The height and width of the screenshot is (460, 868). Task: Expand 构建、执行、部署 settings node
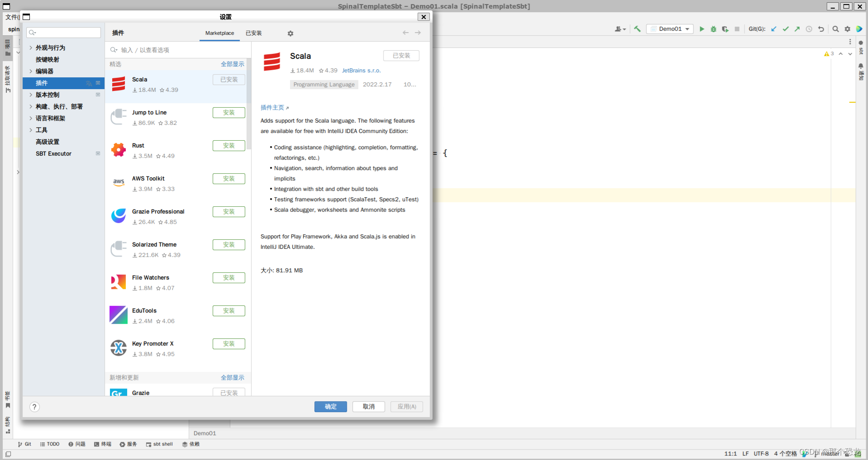point(31,106)
